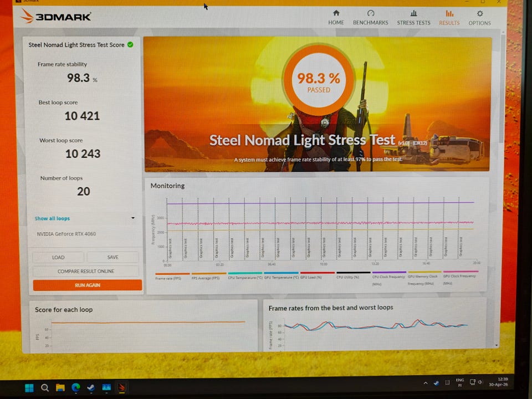The width and height of the screenshot is (532, 399).
Task: Click the worst loop score 10 243
Action: point(83,154)
